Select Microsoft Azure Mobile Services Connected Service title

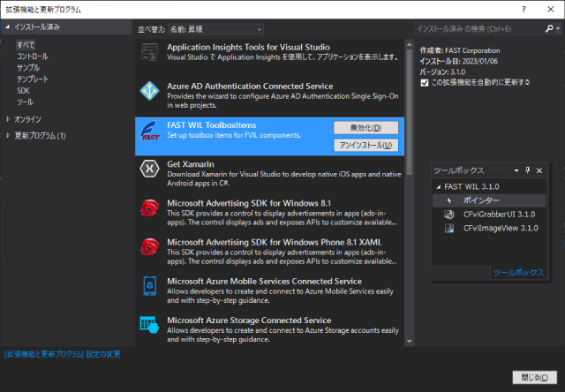264,281
